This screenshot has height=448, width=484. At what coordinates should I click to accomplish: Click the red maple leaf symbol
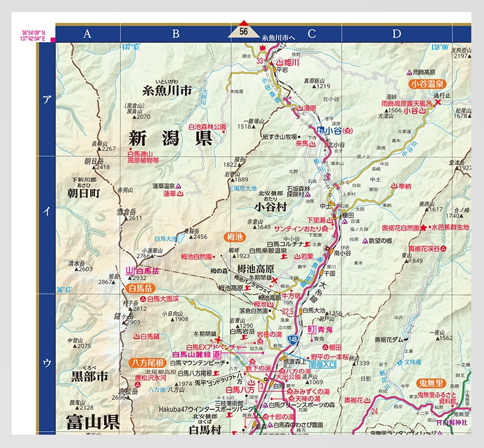263,48
